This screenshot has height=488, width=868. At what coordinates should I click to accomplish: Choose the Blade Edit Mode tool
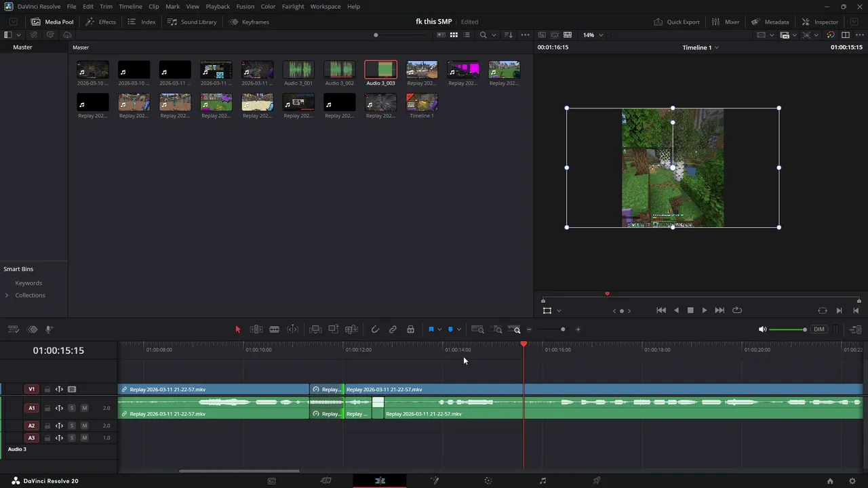pos(275,329)
